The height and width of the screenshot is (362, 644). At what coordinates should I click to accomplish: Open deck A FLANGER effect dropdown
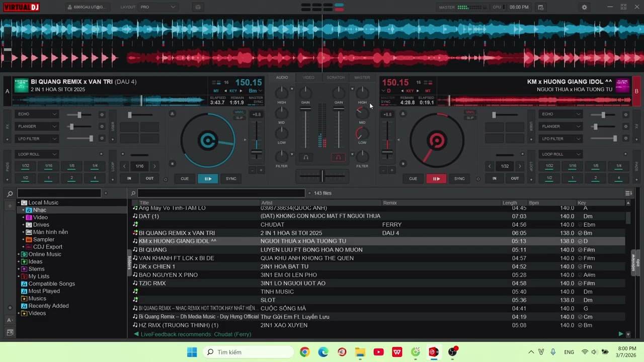tap(37, 127)
